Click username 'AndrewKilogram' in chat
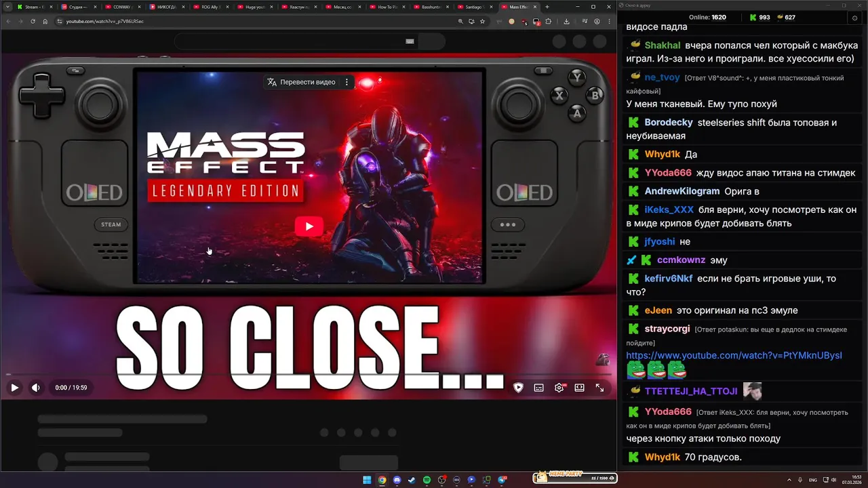Image resolution: width=868 pixels, height=488 pixels. coord(682,192)
